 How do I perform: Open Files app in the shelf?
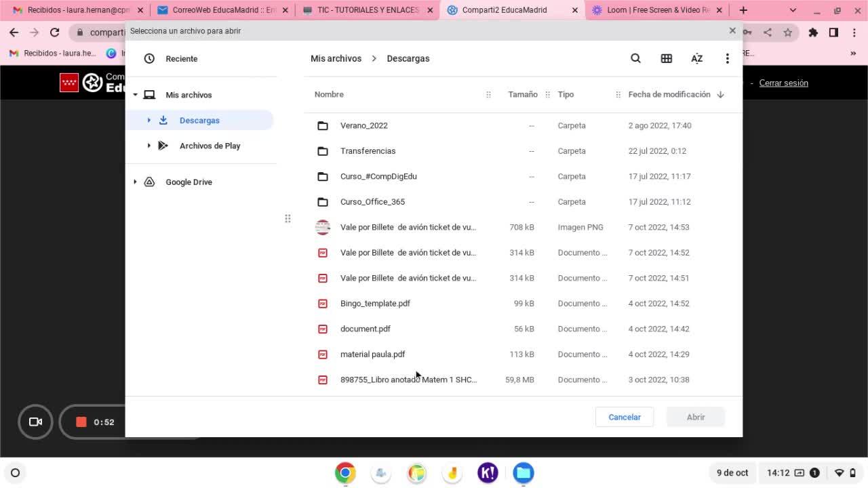click(523, 472)
